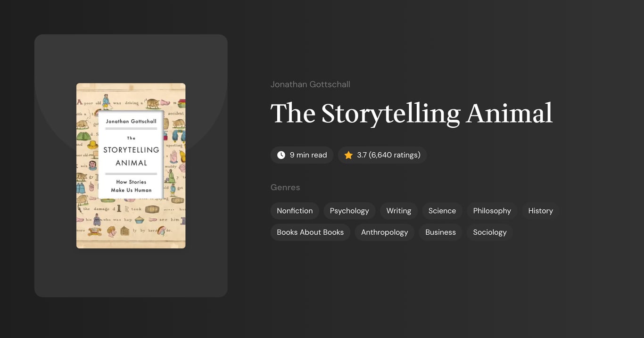Click the yellow star rating icon
Screen dimensions: 644x338
pyautogui.click(x=348, y=155)
